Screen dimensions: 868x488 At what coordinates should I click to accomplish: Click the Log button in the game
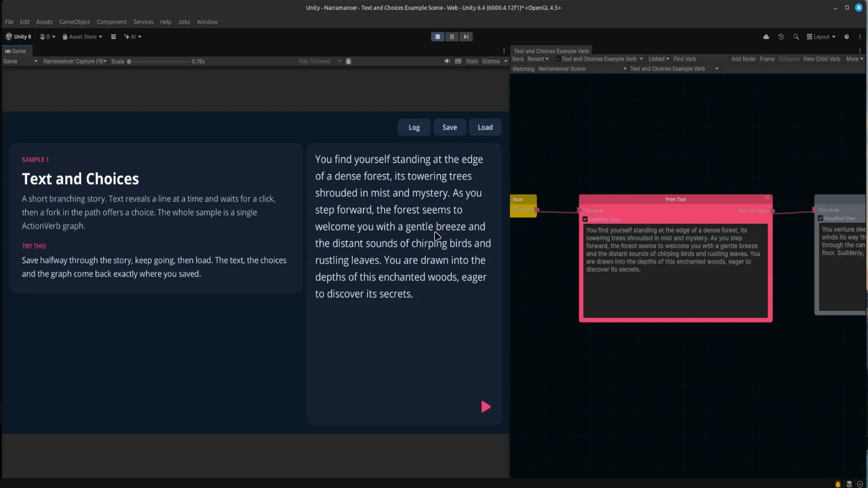coord(414,127)
